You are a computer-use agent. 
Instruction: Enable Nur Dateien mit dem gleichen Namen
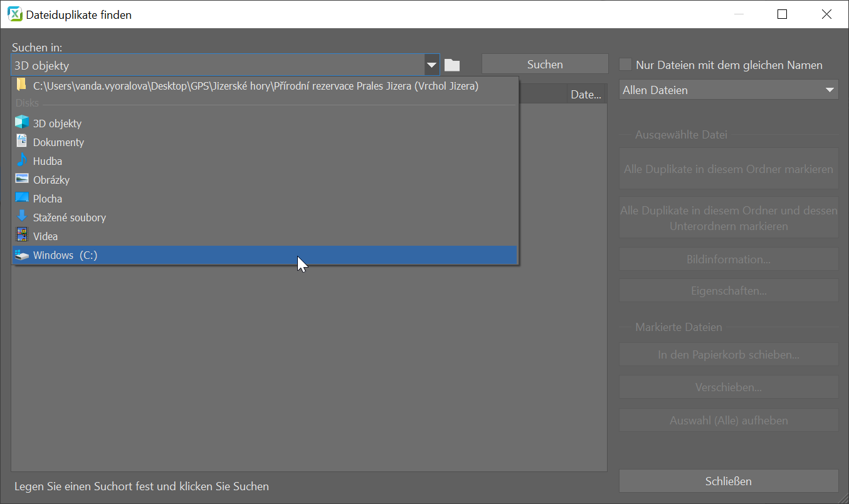point(626,65)
